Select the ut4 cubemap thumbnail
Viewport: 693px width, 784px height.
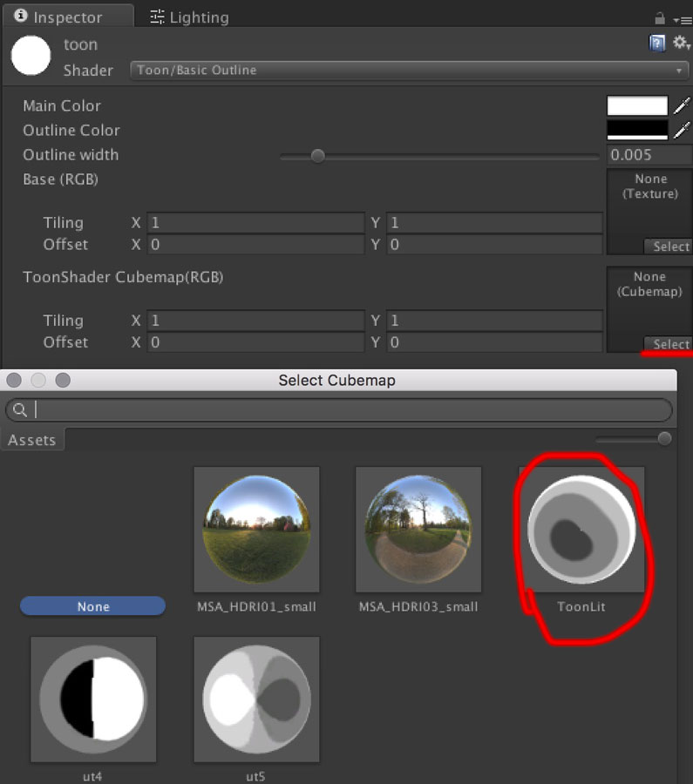coord(93,699)
